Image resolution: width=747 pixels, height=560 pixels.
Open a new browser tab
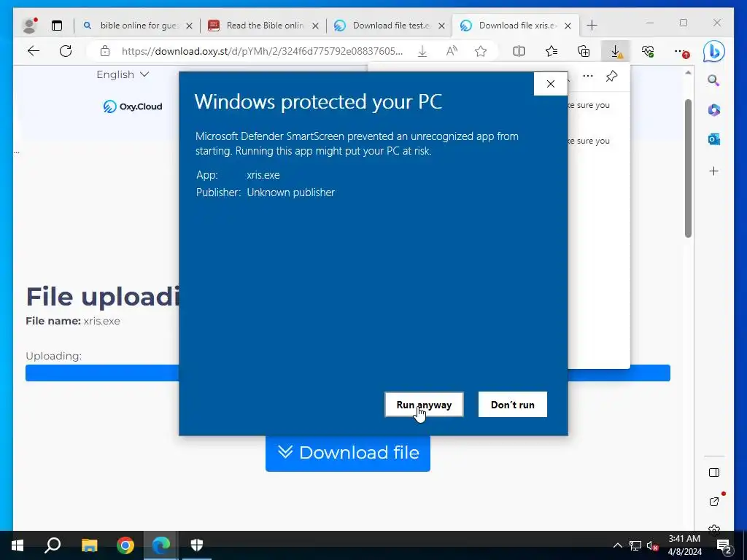[x=592, y=26]
